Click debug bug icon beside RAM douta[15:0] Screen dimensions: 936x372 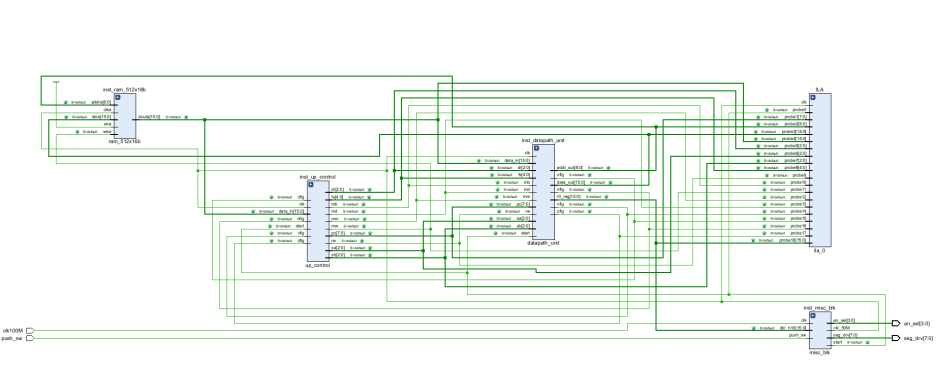click(186, 117)
